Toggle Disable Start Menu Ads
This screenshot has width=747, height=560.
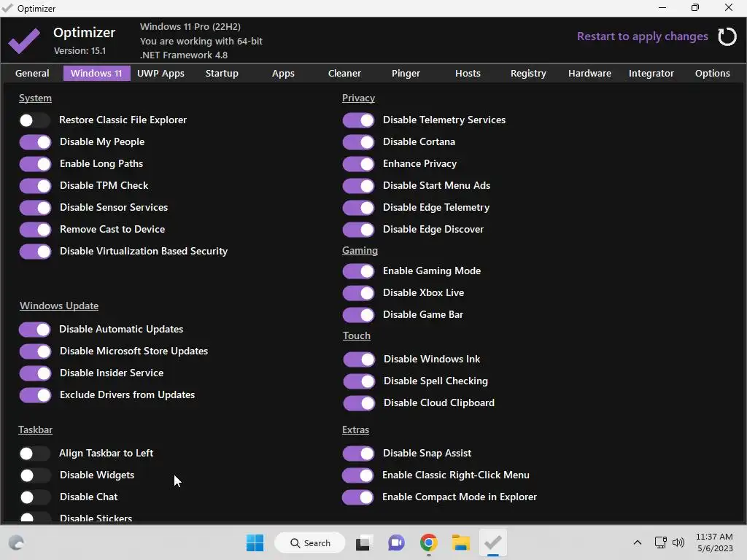[x=358, y=186]
